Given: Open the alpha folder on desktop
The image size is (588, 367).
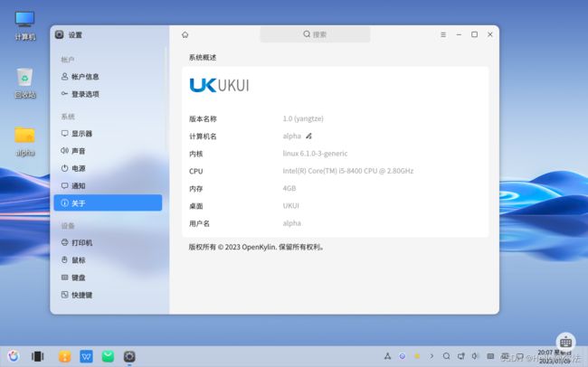Looking at the screenshot, I should (x=25, y=142).
